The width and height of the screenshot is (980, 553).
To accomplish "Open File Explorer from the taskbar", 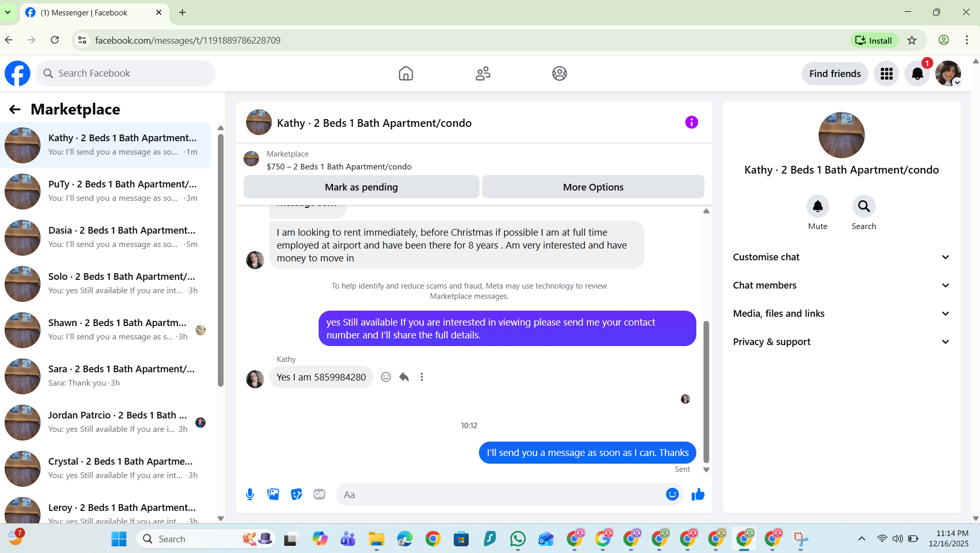I will (377, 539).
